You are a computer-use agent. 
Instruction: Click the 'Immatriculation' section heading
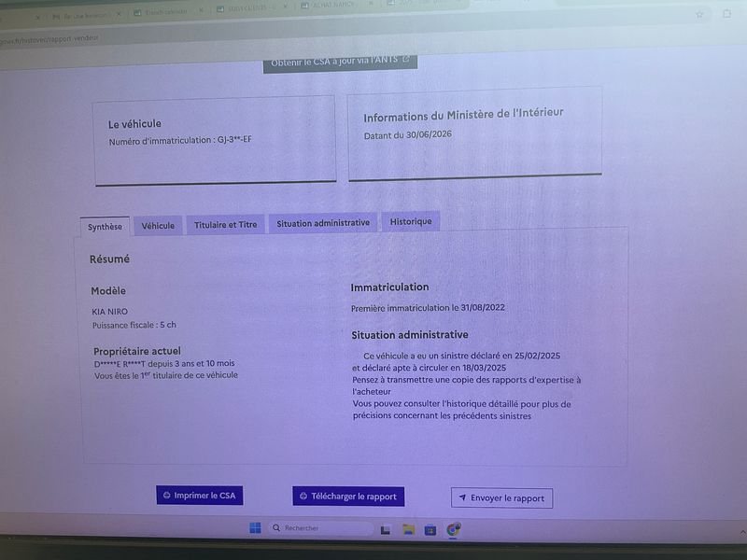coord(389,287)
